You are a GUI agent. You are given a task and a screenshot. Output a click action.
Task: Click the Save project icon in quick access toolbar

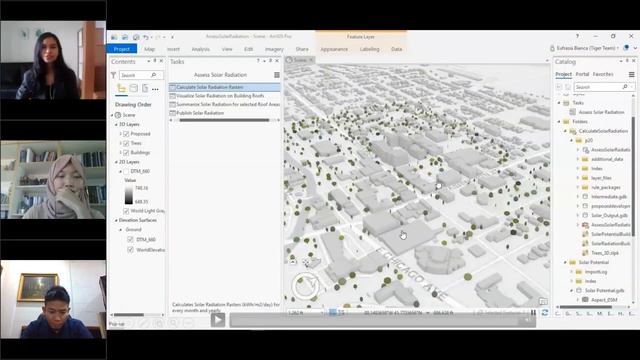pos(136,37)
